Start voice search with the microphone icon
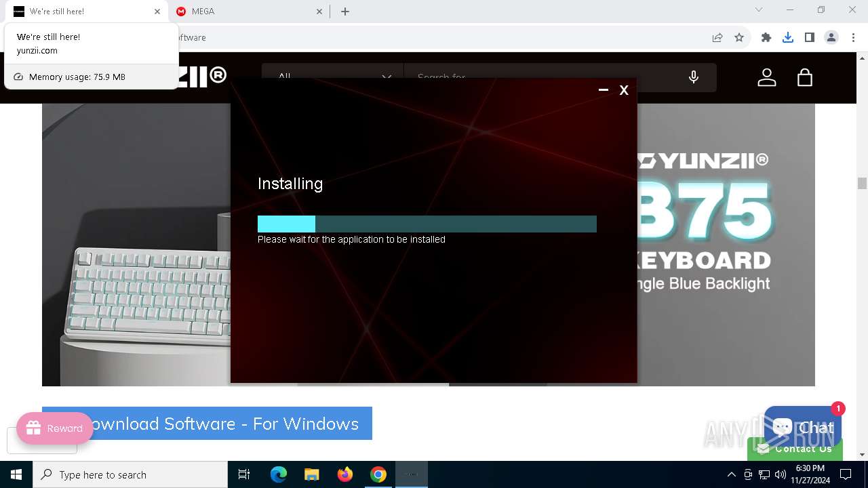The width and height of the screenshot is (868, 488). point(694,77)
